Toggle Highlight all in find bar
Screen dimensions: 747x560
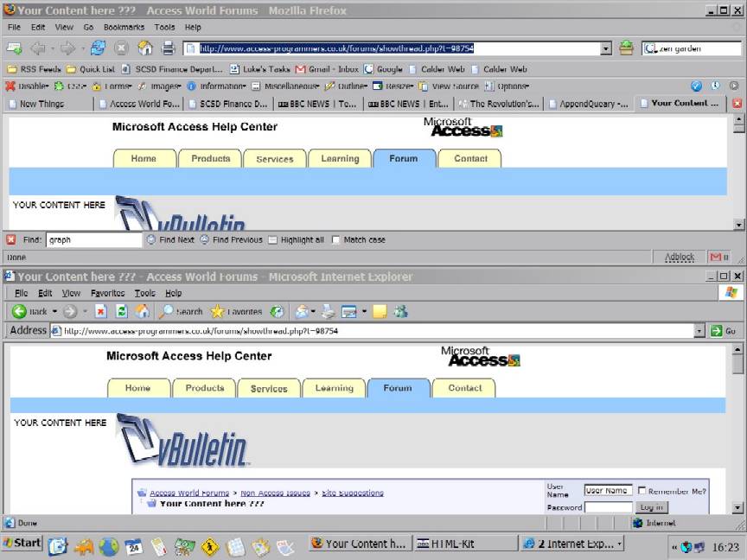coord(272,240)
